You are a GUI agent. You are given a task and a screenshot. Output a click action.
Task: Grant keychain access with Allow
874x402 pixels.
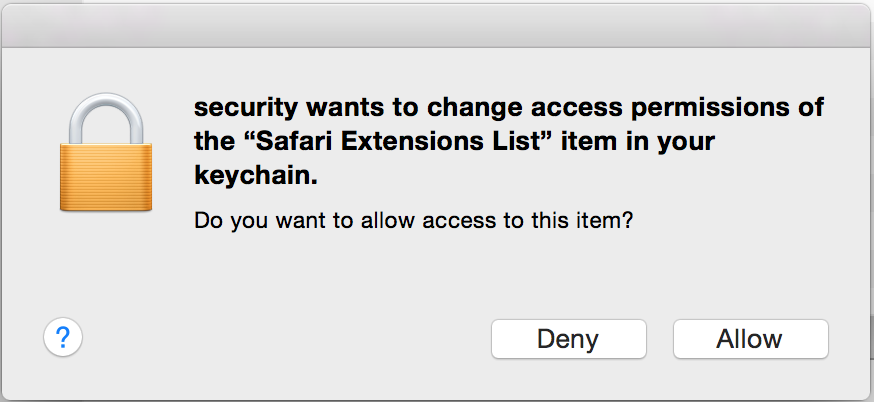(x=750, y=338)
